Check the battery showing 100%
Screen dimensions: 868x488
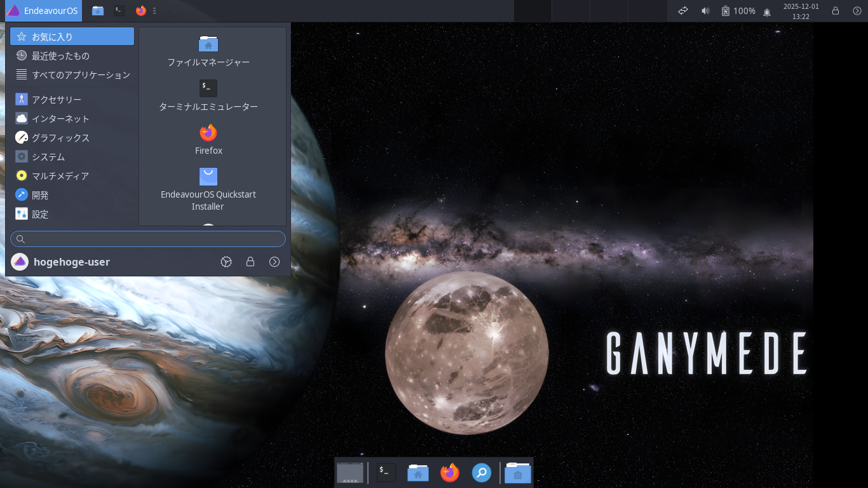737,11
